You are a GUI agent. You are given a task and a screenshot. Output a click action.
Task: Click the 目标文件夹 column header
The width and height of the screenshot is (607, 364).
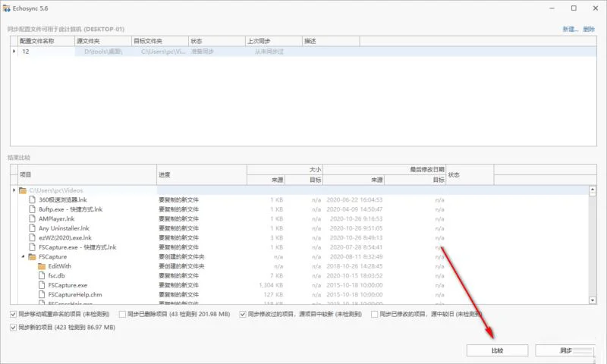point(160,41)
